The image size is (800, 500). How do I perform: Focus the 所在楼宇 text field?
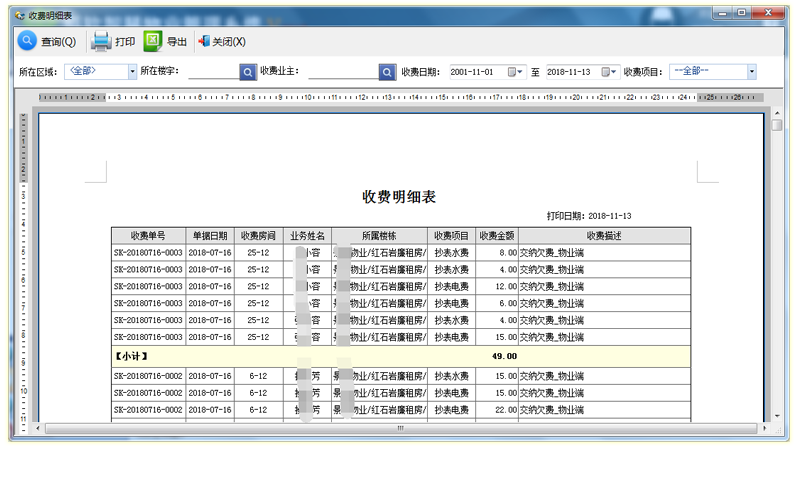coord(212,72)
